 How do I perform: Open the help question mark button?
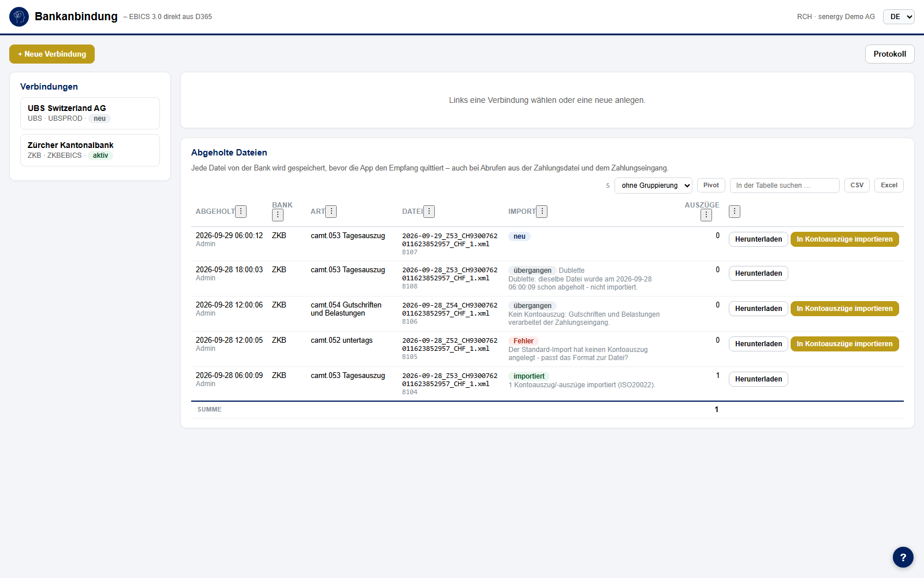tap(903, 557)
